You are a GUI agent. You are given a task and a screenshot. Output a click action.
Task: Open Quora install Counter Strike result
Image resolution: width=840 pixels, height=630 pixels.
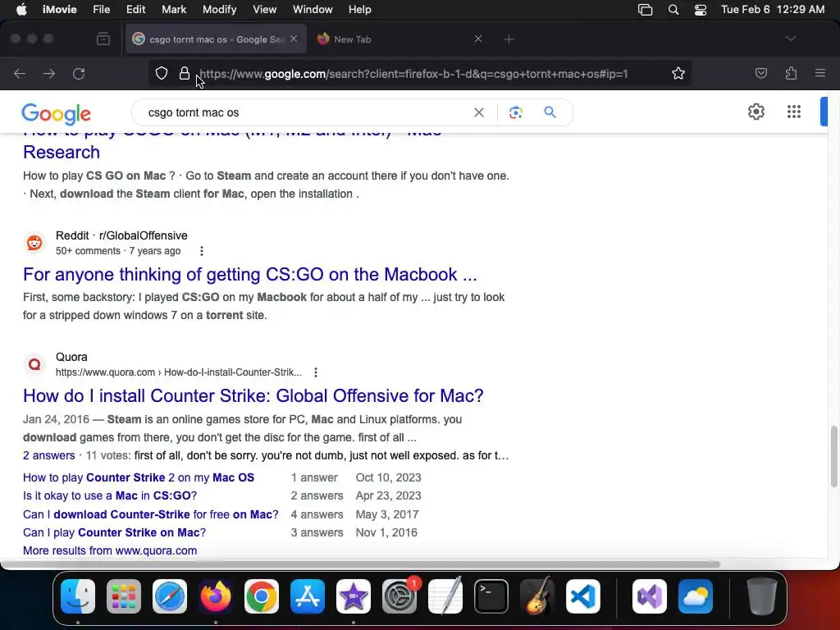click(x=253, y=396)
